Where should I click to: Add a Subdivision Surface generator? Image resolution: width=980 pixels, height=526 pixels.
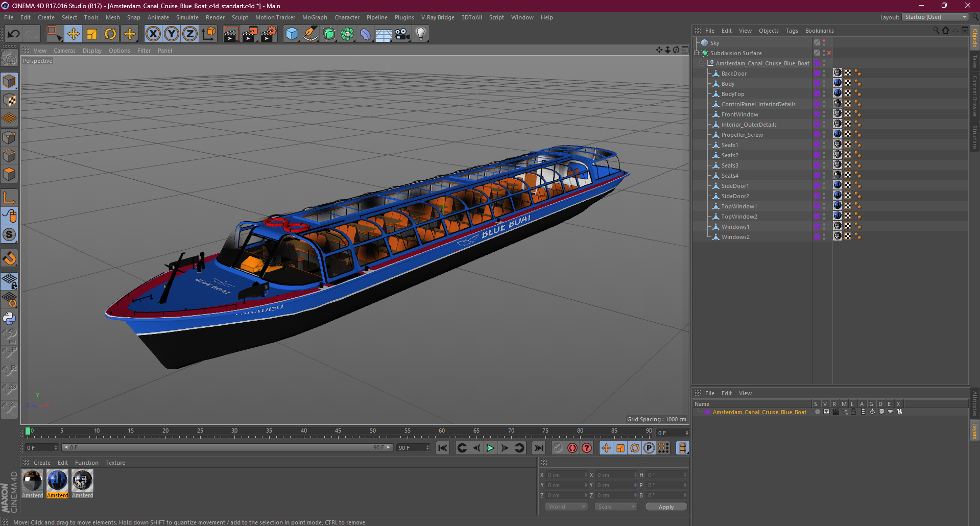point(329,34)
